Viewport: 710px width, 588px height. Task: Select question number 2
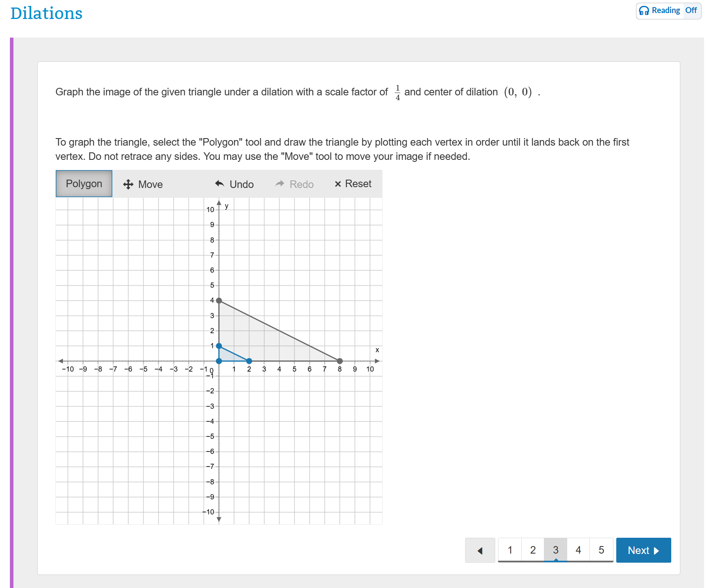click(533, 550)
